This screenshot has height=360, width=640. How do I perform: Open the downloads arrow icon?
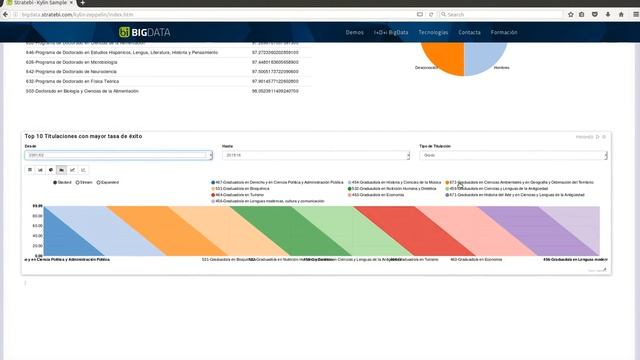coord(608,14)
